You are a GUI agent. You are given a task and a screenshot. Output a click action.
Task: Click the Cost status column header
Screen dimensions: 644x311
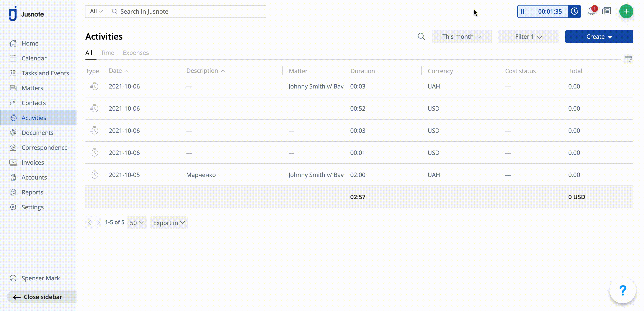click(520, 71)
